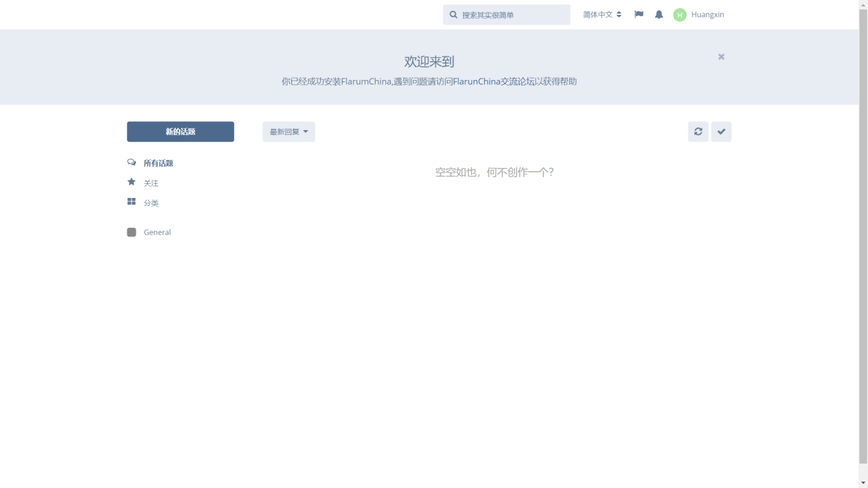
Task: Click the 新的话题 button
Action: tap(180, 131)
